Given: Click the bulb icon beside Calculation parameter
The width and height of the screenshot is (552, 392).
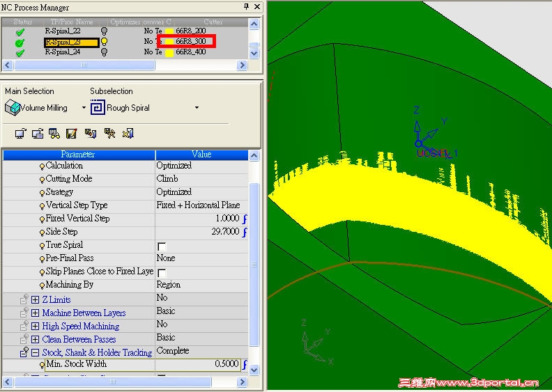Looking at the screenshot, I should click(x=42, y=166).
